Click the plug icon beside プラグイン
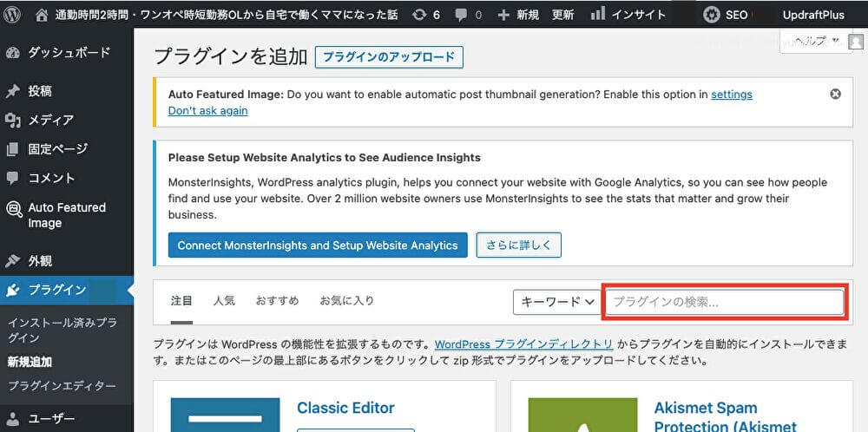Image resolution: width=868 pixels, height=432 pixels. pos(13,290)
